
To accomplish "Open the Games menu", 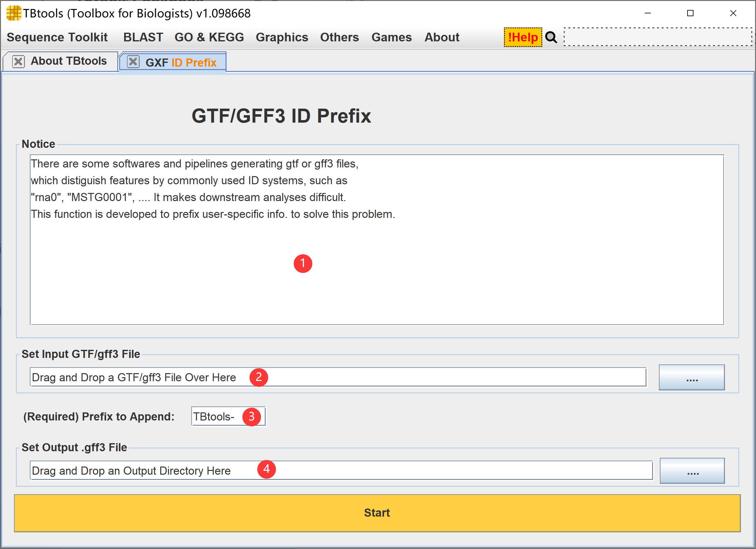I will pos(391,37).
